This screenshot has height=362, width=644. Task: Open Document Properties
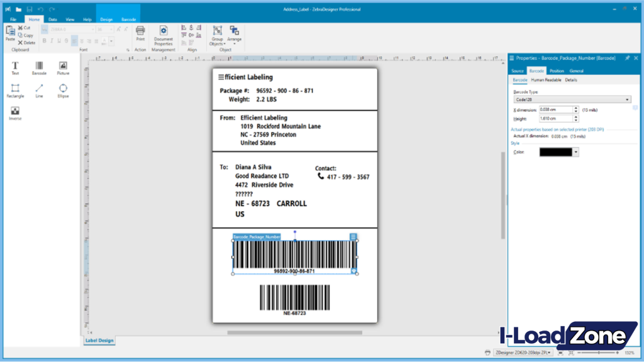(x=163, y=36)
